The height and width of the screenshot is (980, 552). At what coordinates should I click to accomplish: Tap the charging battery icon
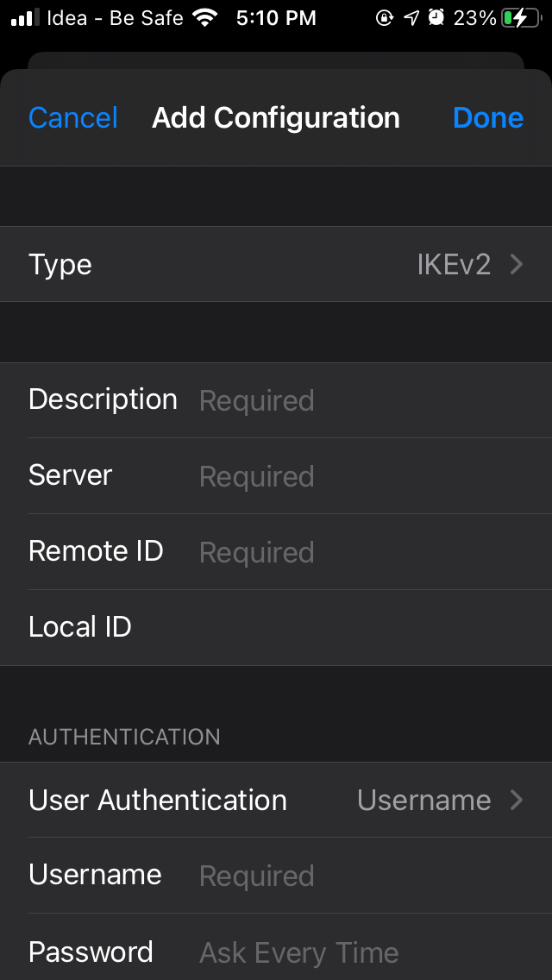tap(521, 17)
